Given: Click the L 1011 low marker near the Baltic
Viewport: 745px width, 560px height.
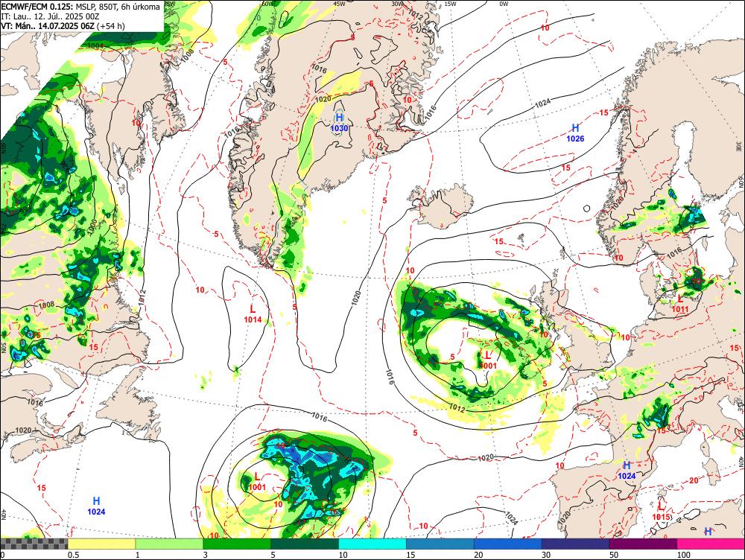Looking at the screenshot, I should 680,304.
